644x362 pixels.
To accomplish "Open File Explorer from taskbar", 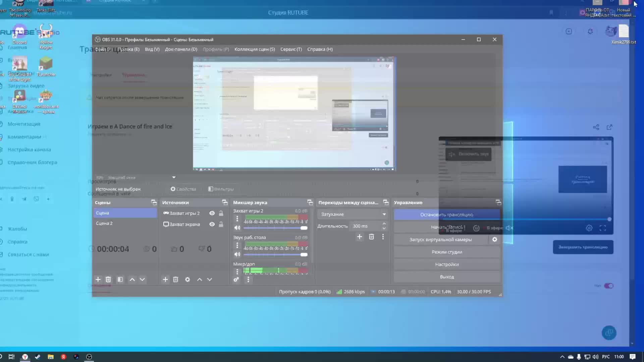I will pyautogui.click(x=51, y=357).
